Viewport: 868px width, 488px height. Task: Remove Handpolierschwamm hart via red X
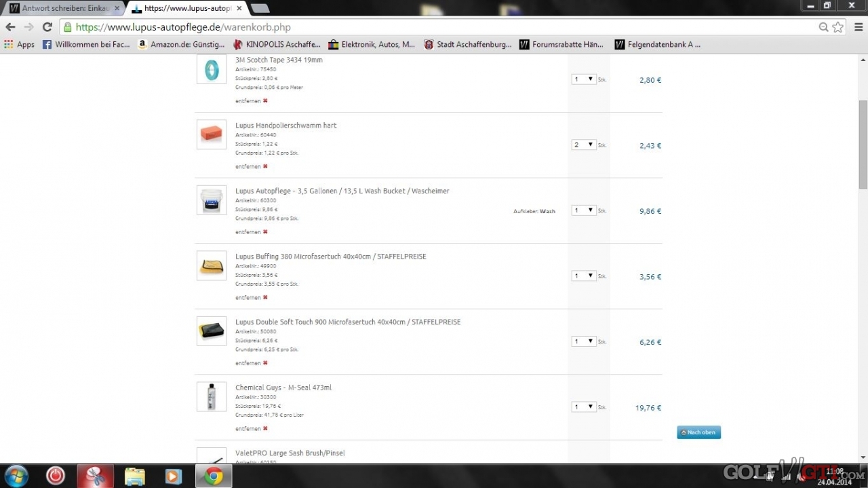click(265, 166)
